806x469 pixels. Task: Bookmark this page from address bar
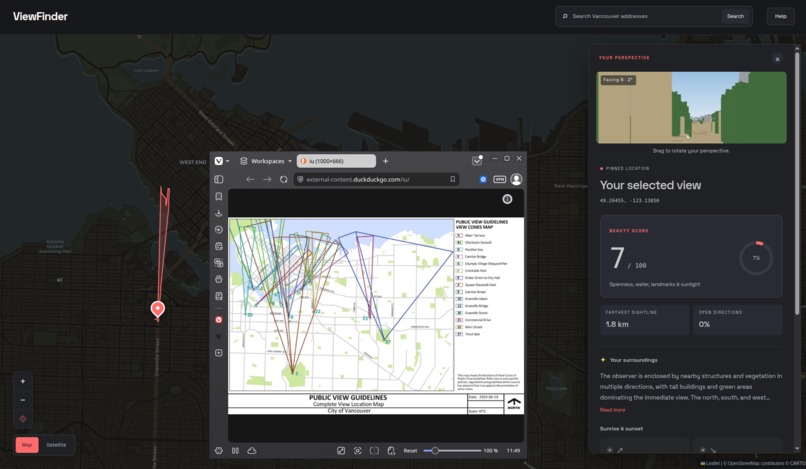pyautogui.click(x=452, y=179)
